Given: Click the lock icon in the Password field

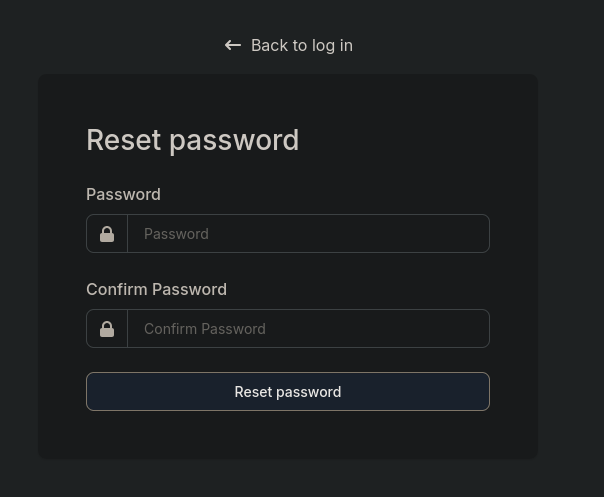Looking at the screenshot, I should point(107,234).
